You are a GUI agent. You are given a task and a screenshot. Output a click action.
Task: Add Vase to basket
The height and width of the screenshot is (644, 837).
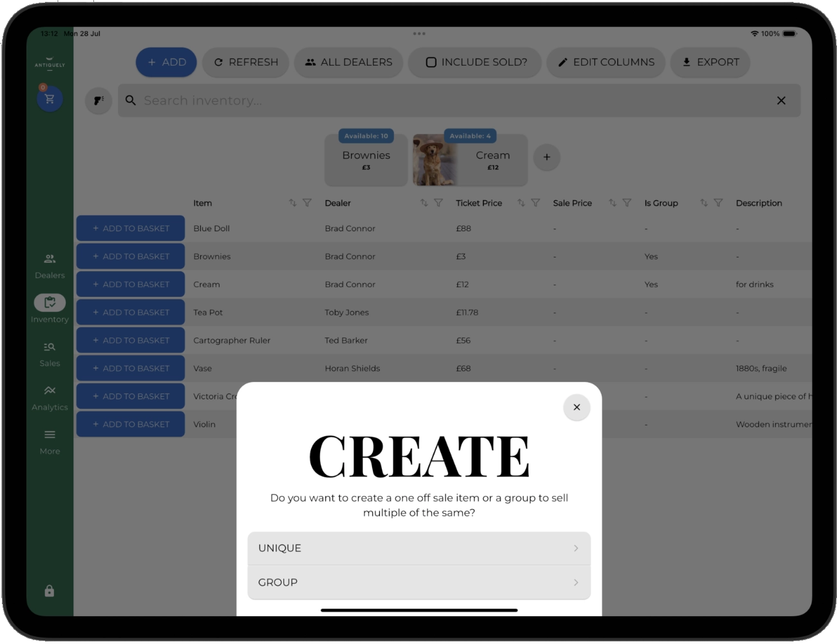tap(131, 368)
